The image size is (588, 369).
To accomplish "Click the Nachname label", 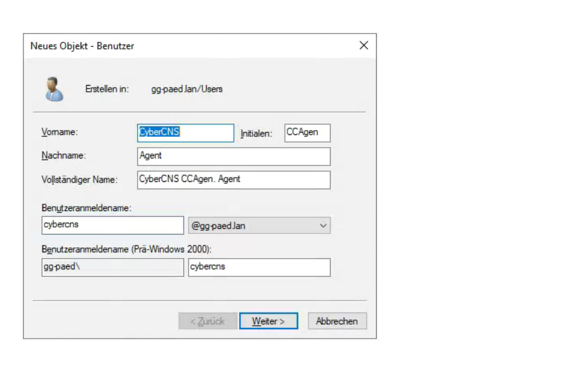I will (63, 155).
